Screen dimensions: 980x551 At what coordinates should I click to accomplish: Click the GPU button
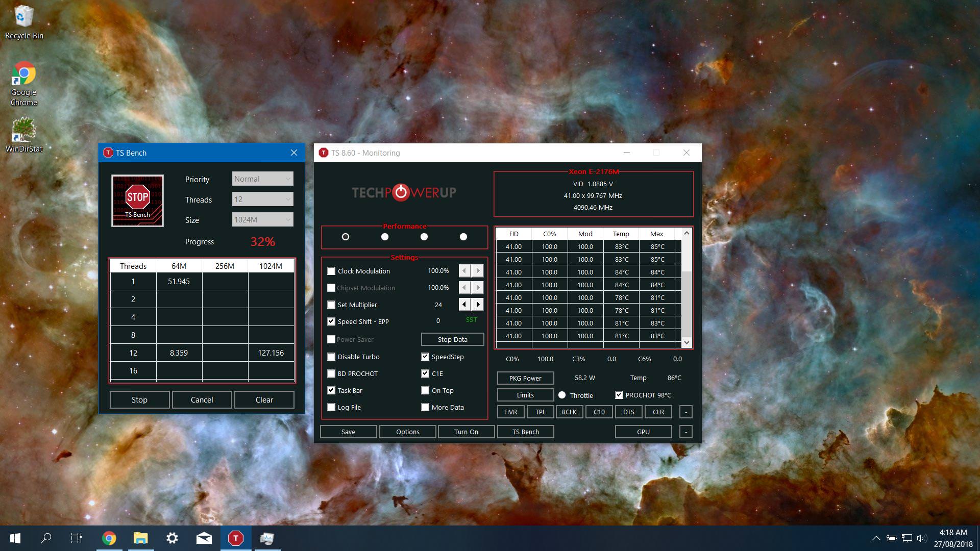(x=643, y=432)
